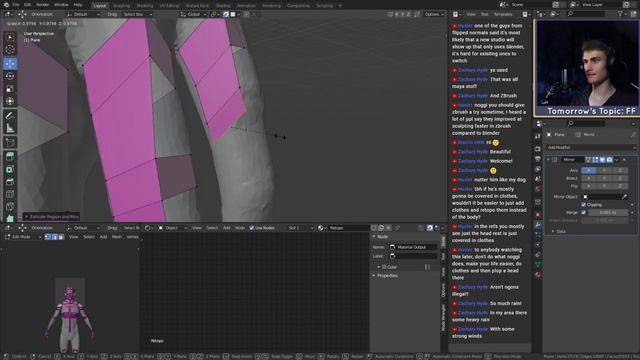
Task: Select the Cursor tool in the viewport toolbar
Action: tap(10, 49)
